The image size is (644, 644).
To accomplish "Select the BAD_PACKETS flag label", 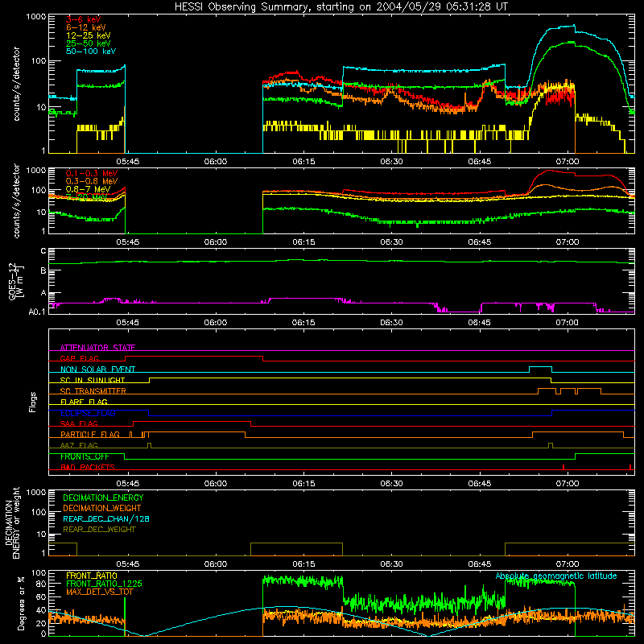I will coord(88,467).
